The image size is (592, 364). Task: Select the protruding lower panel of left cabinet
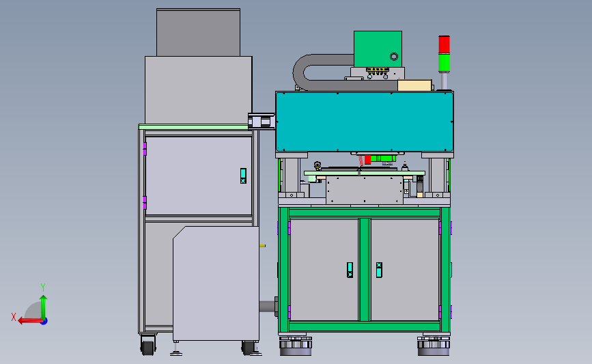pos(216,283)
